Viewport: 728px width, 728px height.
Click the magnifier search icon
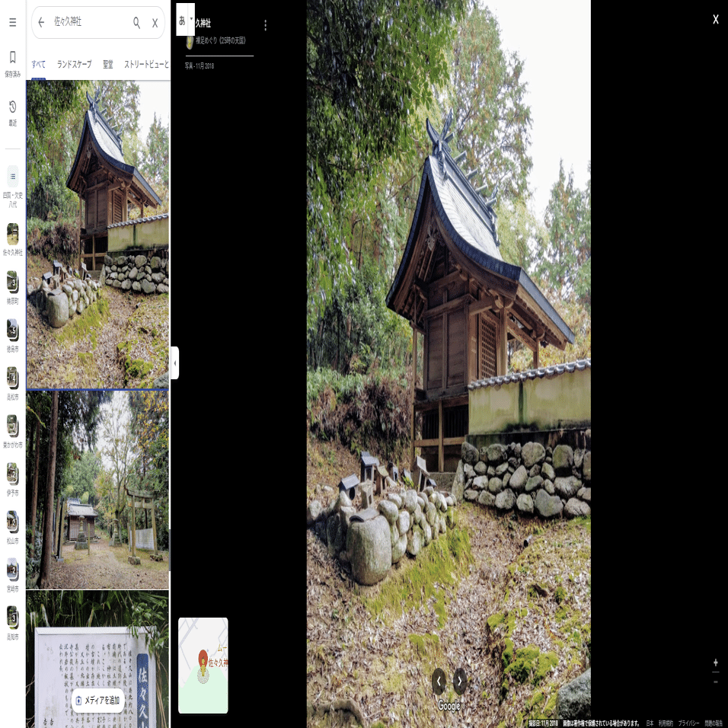point(136,22)
